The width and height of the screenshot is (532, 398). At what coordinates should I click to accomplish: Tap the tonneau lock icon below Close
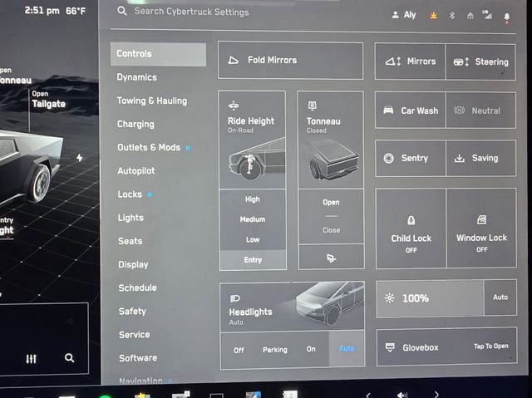(x=331, y=258)
